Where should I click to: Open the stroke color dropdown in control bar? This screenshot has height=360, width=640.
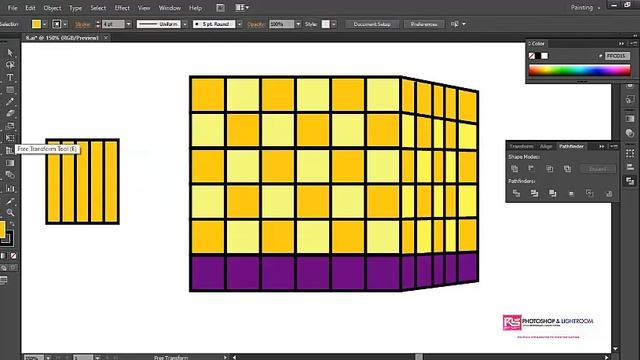click(65, 24)
